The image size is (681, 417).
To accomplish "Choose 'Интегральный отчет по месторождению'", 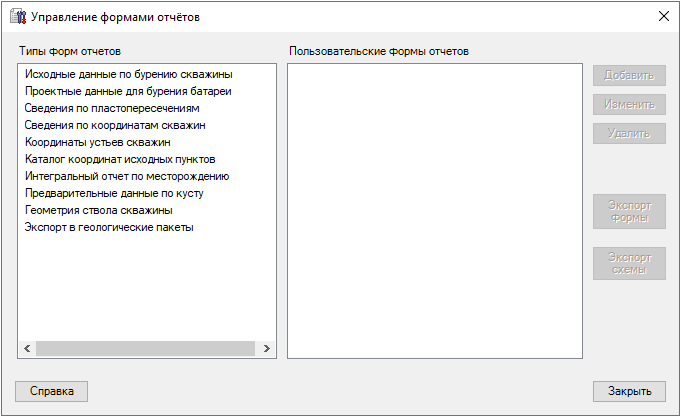I will (127, 176).
